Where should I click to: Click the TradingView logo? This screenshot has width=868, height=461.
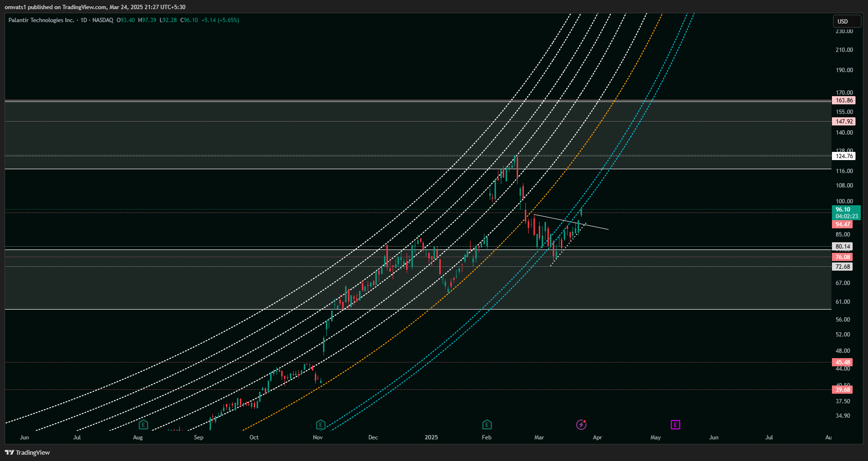click(x=27, y=452)
